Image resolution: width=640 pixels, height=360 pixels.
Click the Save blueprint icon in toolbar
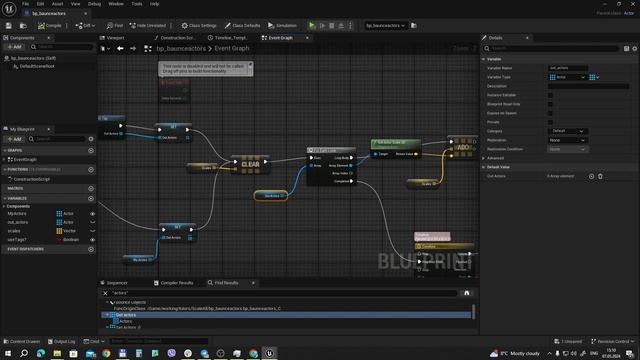[9, 25]
